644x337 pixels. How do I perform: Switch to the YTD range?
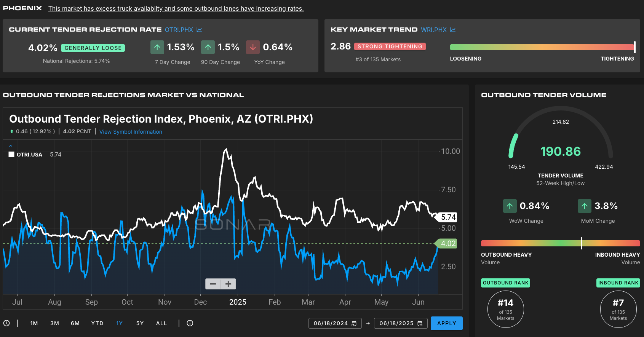click(x=97, y=323)
